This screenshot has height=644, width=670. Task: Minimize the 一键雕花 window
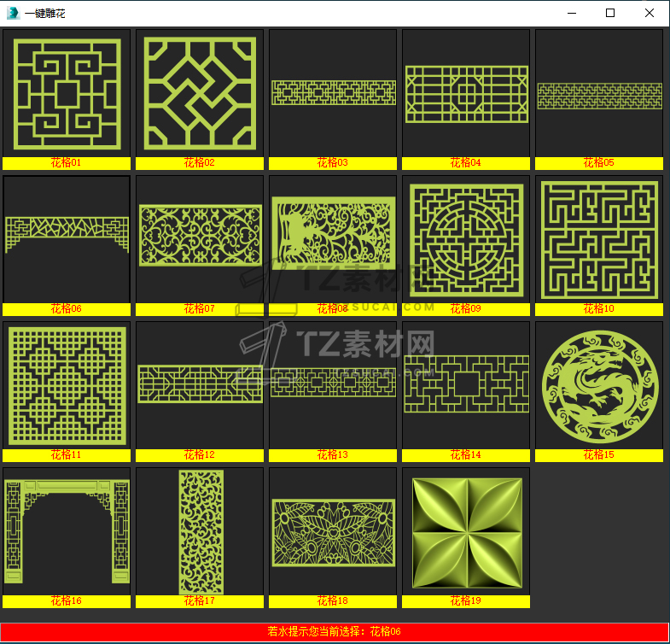[x=572, y=14]
